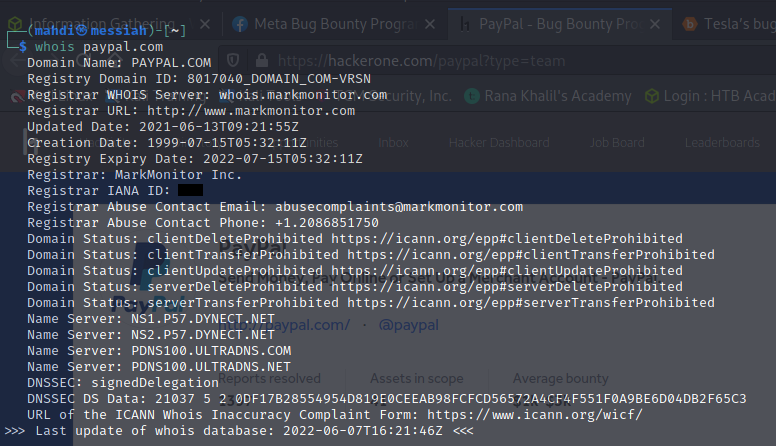Click 'Domain Name: PAYPAL.COM' line
This screenshot has height=446, width=776.
click(x=119, y=63)
